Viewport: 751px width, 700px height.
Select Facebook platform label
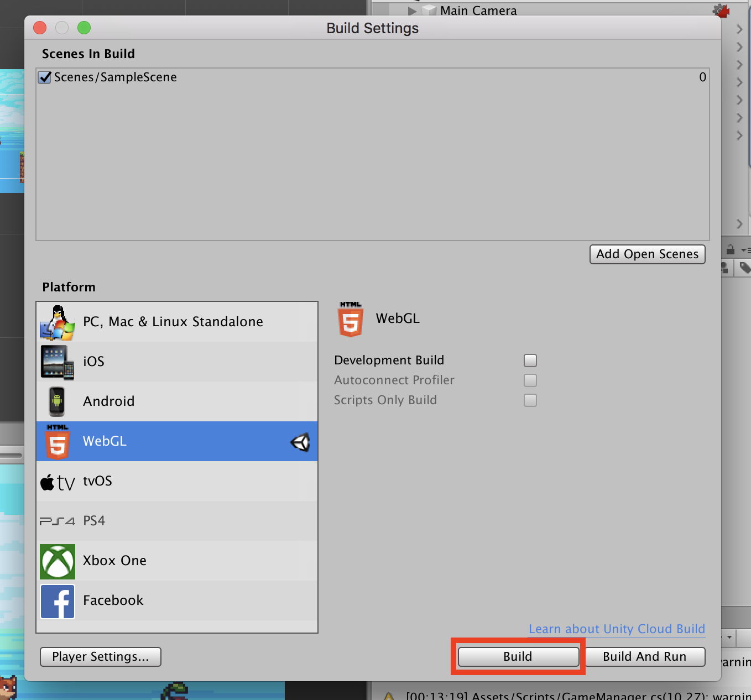(x=113, y=600)
